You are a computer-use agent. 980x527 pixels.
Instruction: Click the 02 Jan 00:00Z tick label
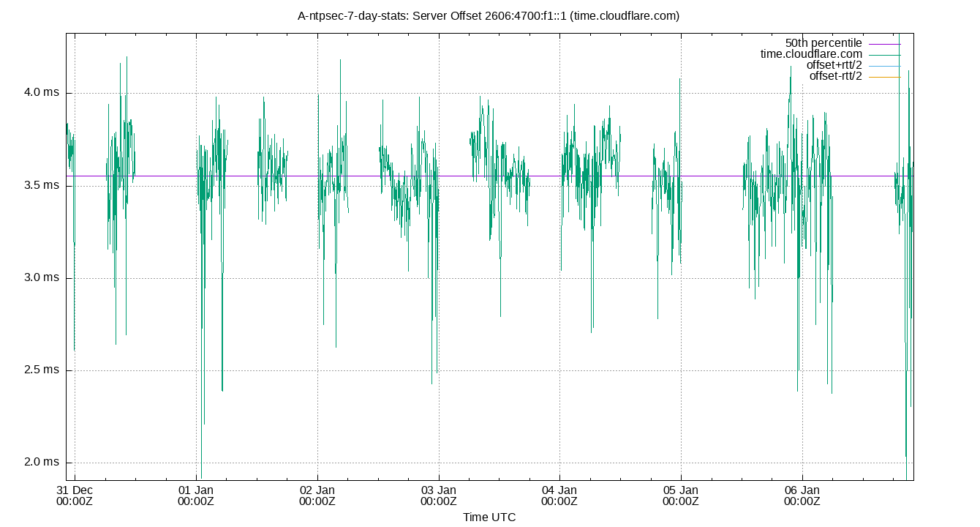316,495
